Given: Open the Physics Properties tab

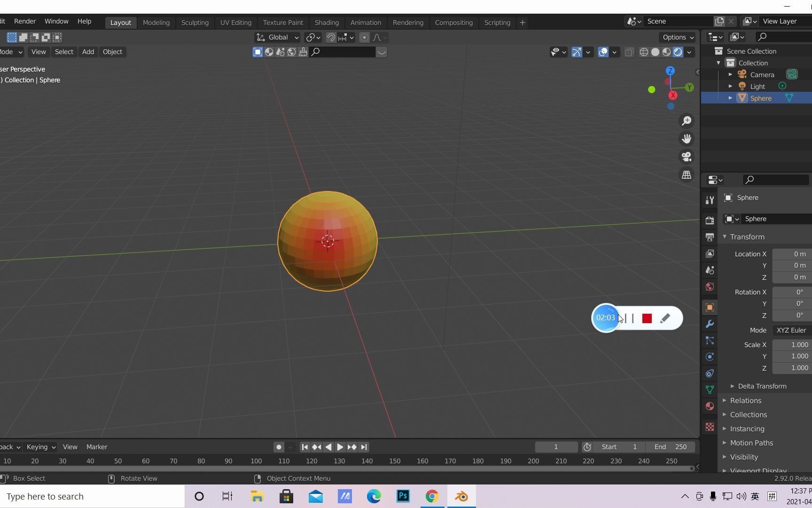Looking at the screenshot, I should pos(710,357).
